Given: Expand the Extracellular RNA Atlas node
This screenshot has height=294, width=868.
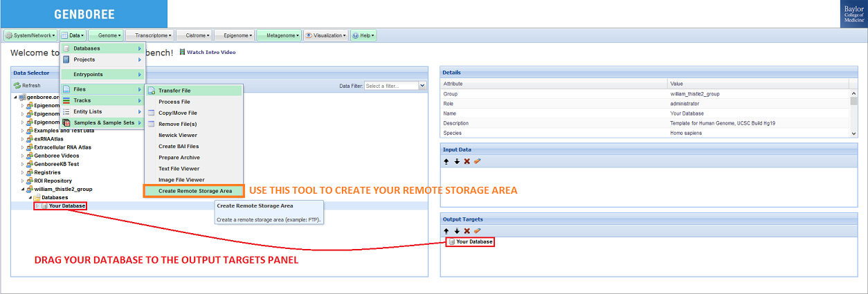Looking at the screenshot, I should 22,147.
